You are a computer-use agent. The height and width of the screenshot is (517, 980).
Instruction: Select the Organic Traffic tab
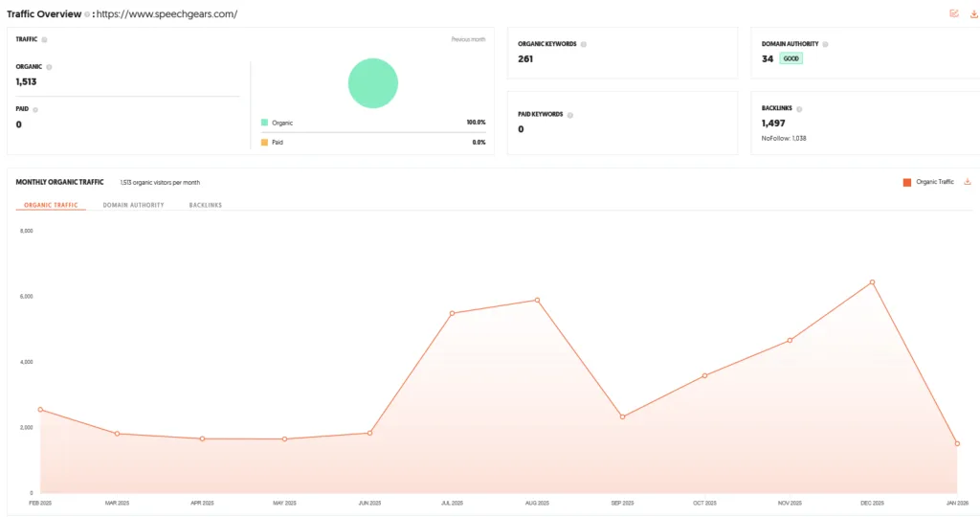click(x=51, y=205)
